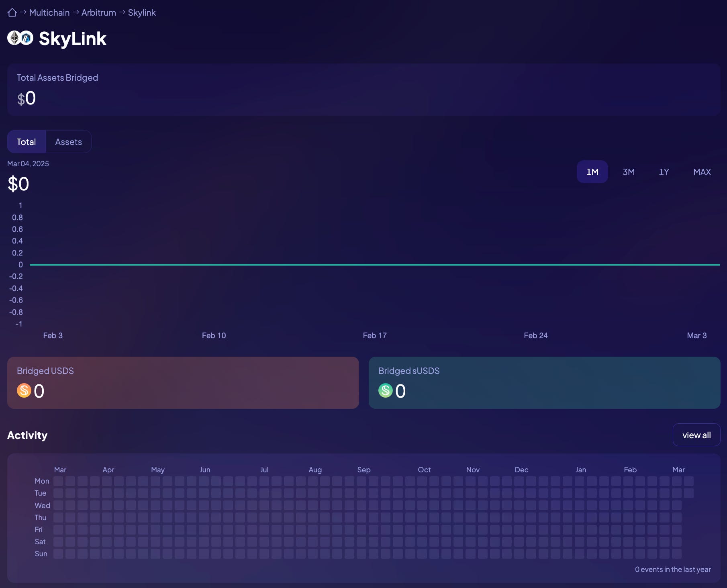Select the 1M time range
This screenshot has width=727, height=588.
tap(592, 172)
